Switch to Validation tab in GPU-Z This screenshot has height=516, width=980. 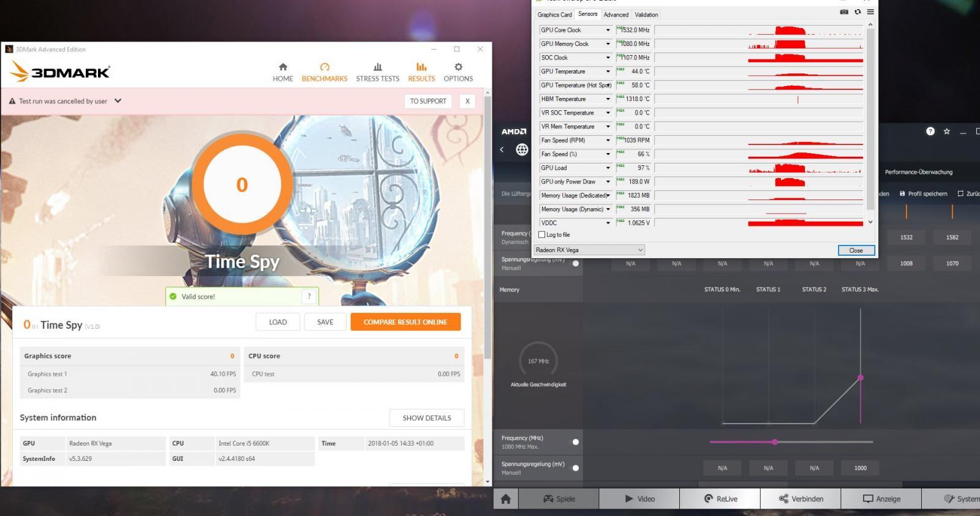pyautogui.click(x=646, y=15)
